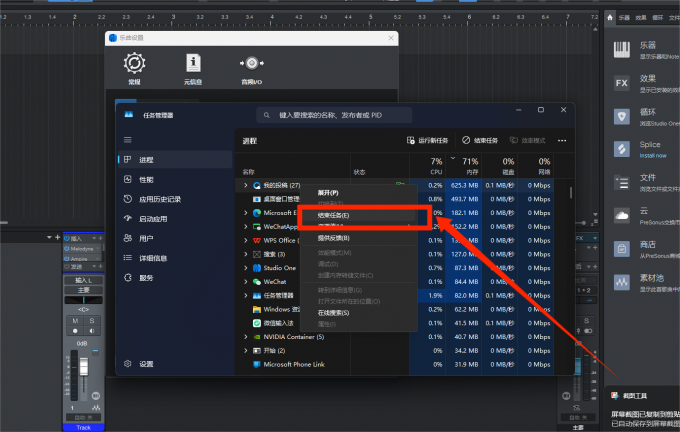This screenshot has width=680, height=432.
Task: Click the 输入 L input selector button
Action: point(84,280)
